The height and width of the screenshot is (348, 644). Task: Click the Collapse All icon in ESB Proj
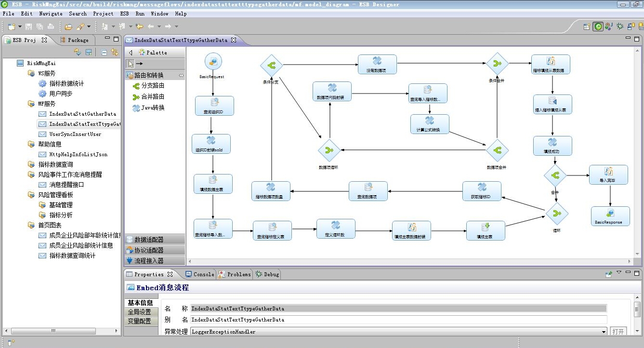104,52
